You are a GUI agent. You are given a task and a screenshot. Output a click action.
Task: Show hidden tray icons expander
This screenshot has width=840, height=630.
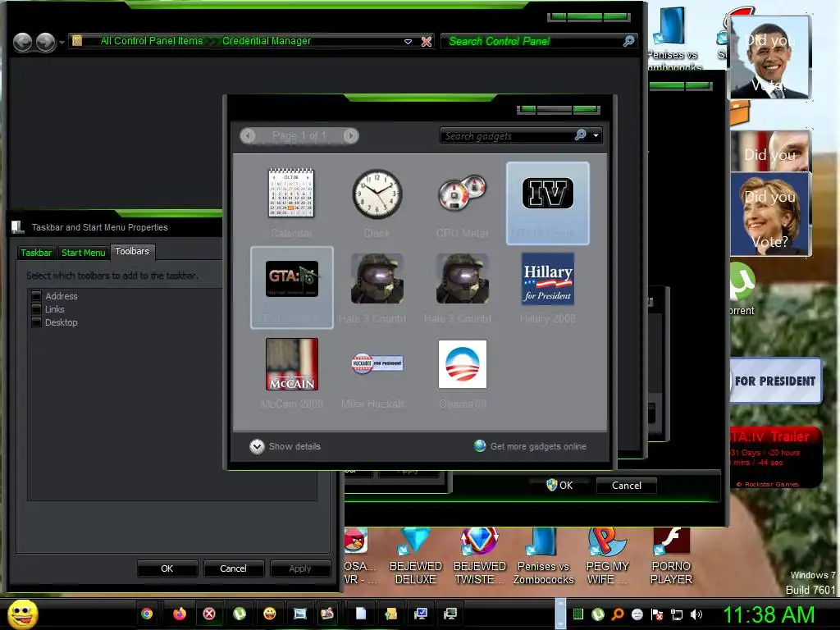click(x=560, y=614)
